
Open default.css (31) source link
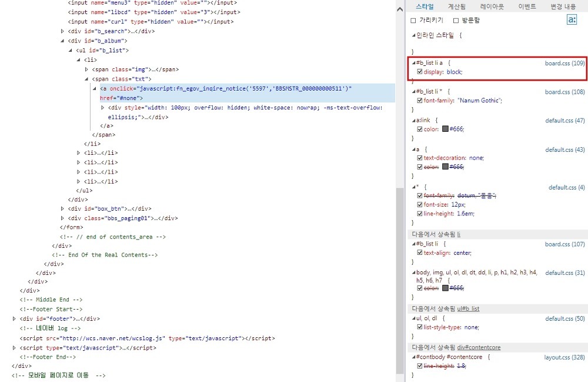click(564, 273)
